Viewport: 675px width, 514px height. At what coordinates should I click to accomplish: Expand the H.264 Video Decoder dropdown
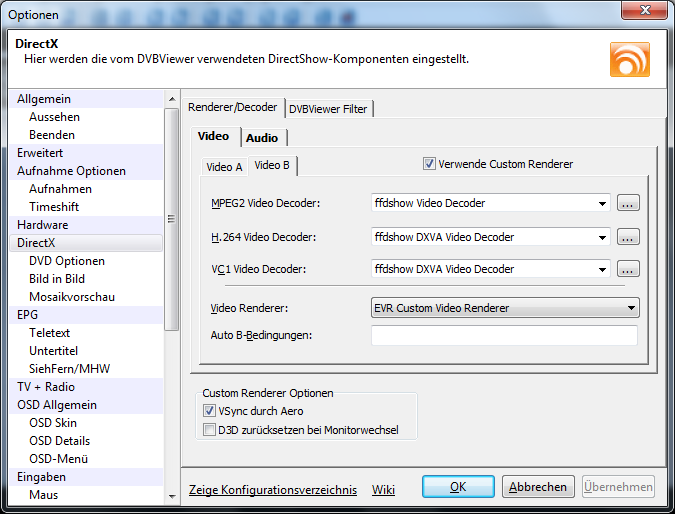(x=602, y=237)
